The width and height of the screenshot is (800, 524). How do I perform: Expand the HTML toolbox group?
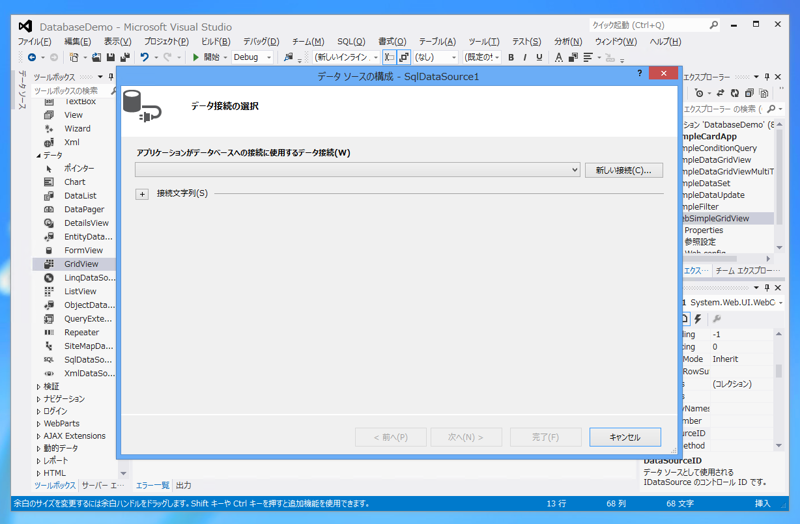click(38, 473)
